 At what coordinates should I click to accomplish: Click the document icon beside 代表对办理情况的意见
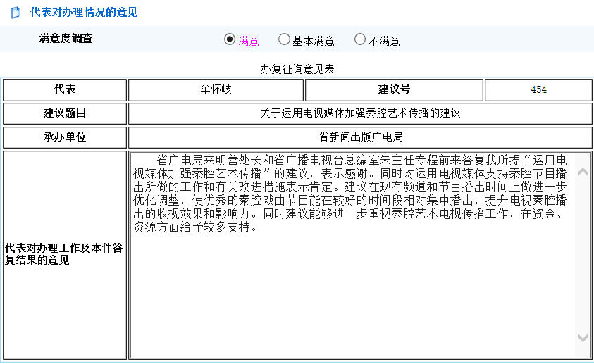[x=16, y=13]
